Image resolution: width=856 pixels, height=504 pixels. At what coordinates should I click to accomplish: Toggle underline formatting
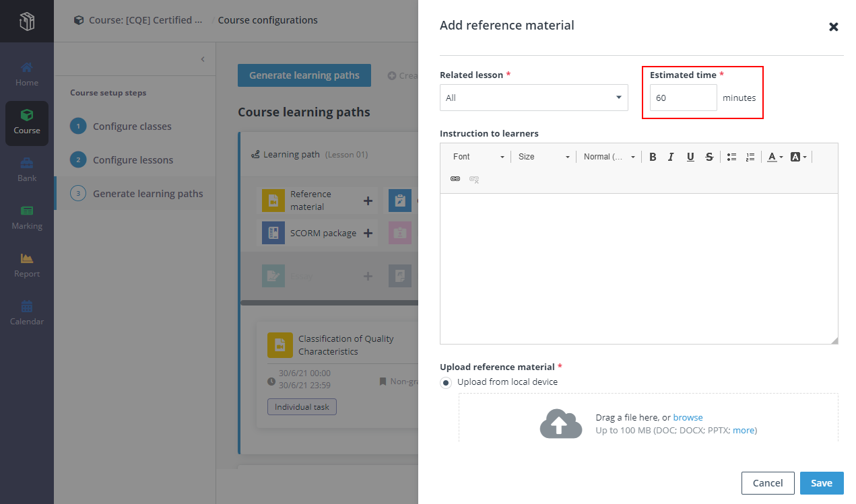(690, 157)
